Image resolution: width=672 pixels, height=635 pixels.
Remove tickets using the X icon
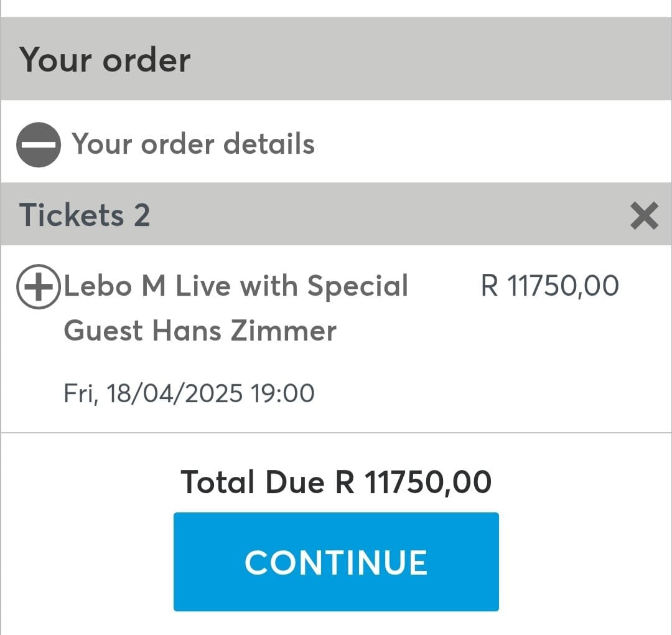tap(643, 216)
